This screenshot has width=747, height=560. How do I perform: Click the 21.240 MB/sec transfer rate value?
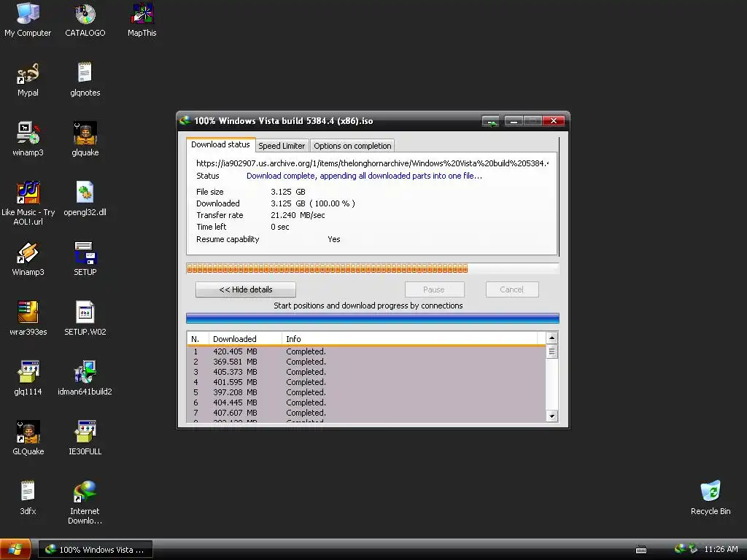pos(298,215)
